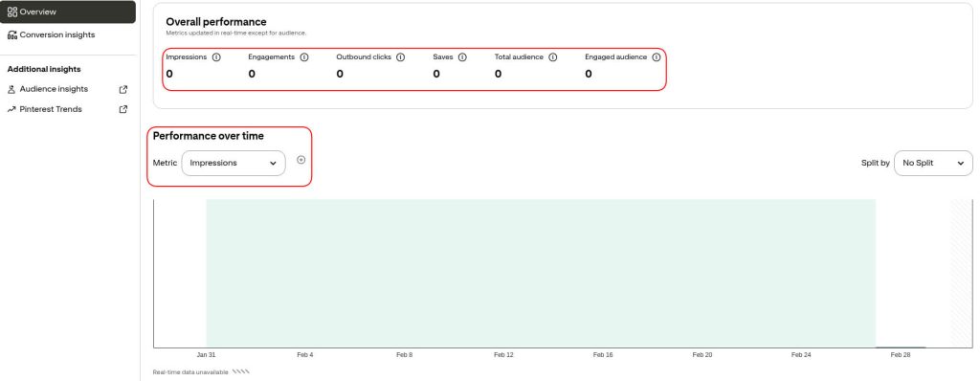Click the Feb 12 axis label
The height and width of the screenshot is (381, 980).
click(503, 355)
